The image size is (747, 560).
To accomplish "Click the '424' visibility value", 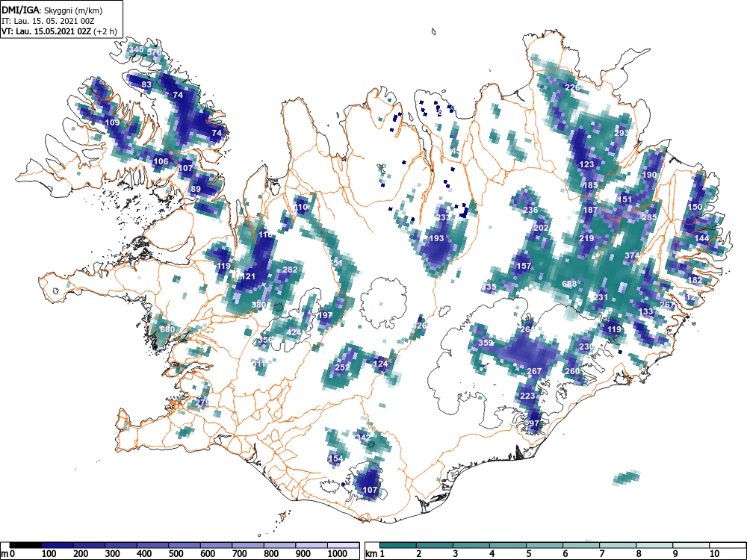I will 294,332.
